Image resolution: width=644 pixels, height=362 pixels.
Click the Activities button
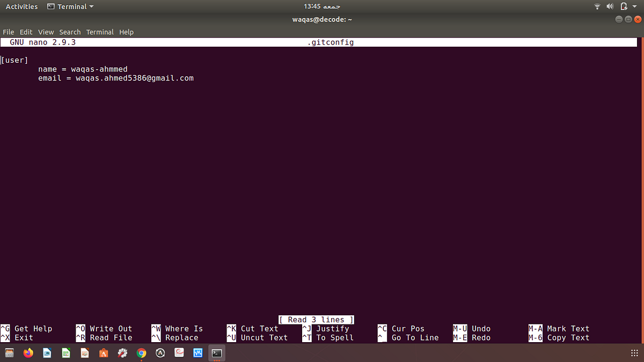21,6
